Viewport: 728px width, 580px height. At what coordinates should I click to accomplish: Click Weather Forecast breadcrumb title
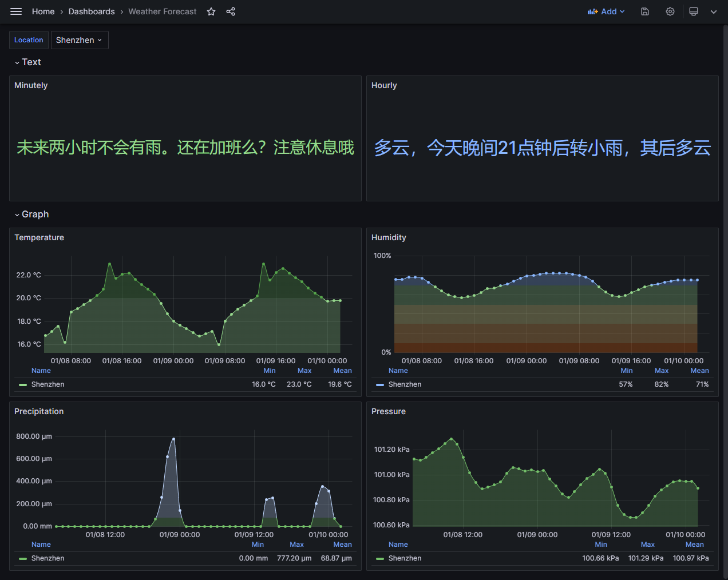[163, 11]
